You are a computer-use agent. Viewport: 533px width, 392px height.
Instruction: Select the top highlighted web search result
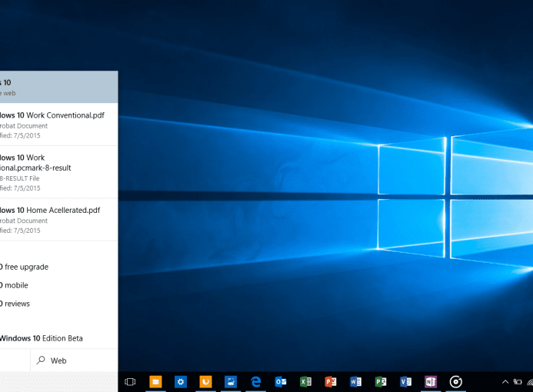[58, 87]
